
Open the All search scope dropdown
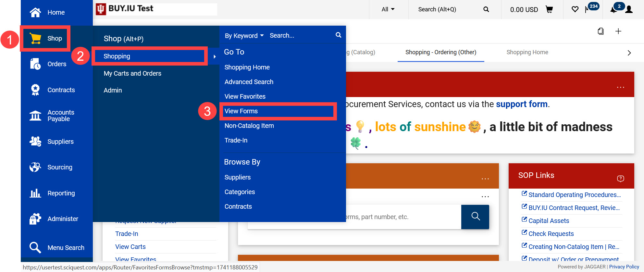(x=388, y=9)
